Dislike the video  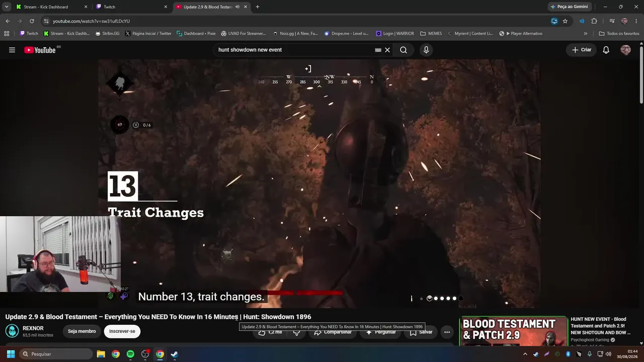coord(297,332)
